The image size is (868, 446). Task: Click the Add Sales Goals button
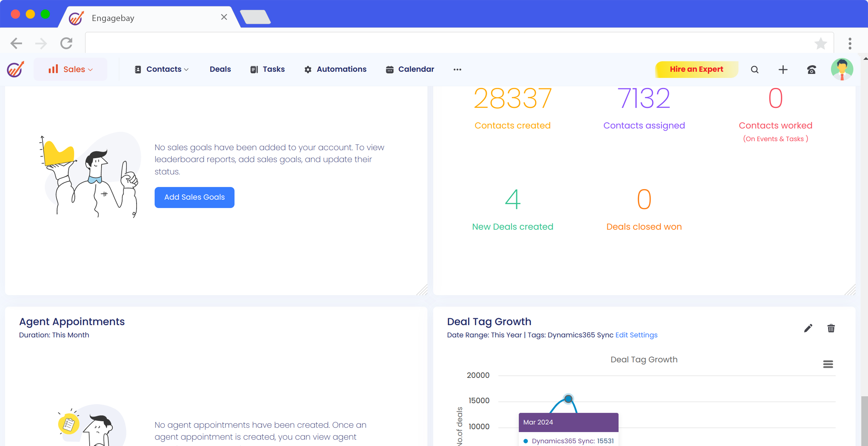point(194,197)
